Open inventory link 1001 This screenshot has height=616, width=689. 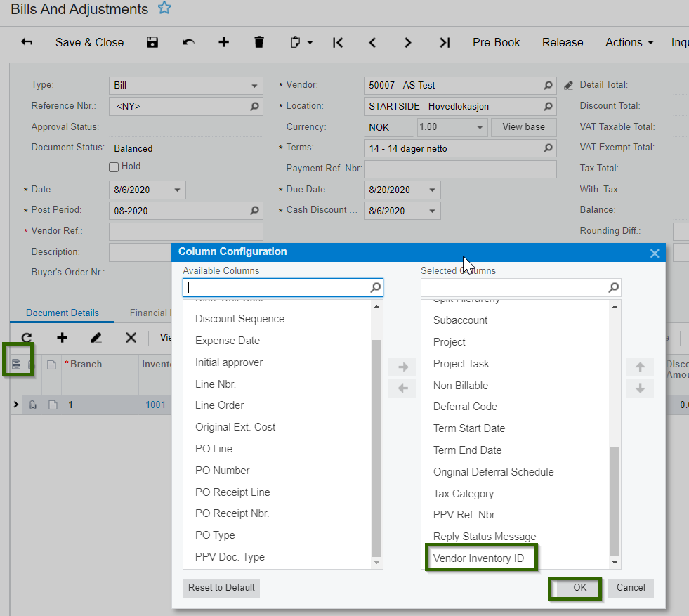[x=155, y=405]
